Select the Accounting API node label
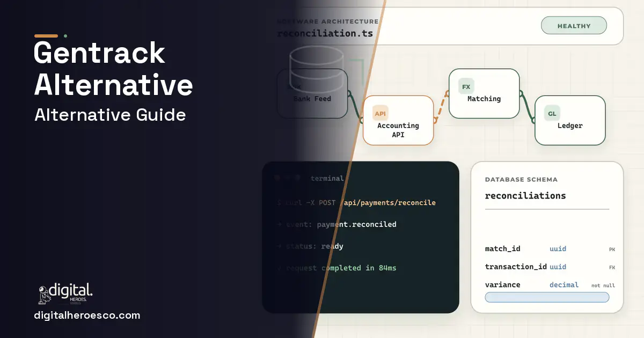This screenshot has height=338, width=644. coord(398,130)
